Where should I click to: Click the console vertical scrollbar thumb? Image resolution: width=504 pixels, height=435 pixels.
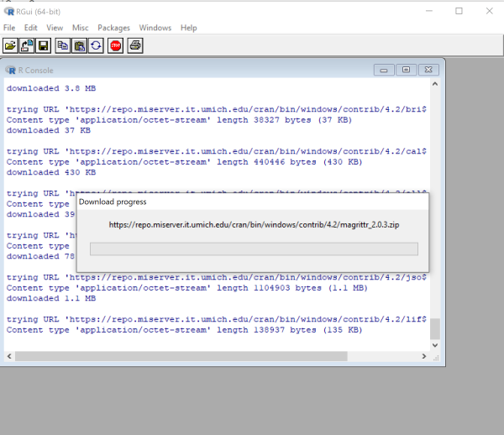pyautogui.click(x=435, y=328)
